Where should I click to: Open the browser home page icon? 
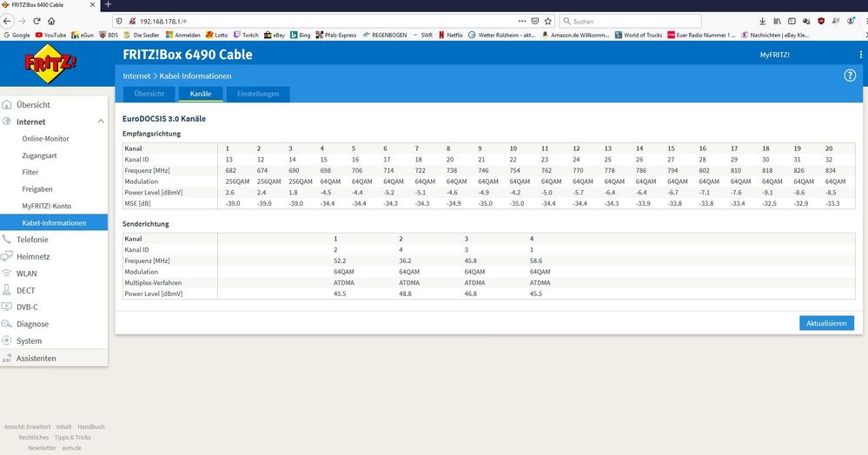tap(51, 21)
